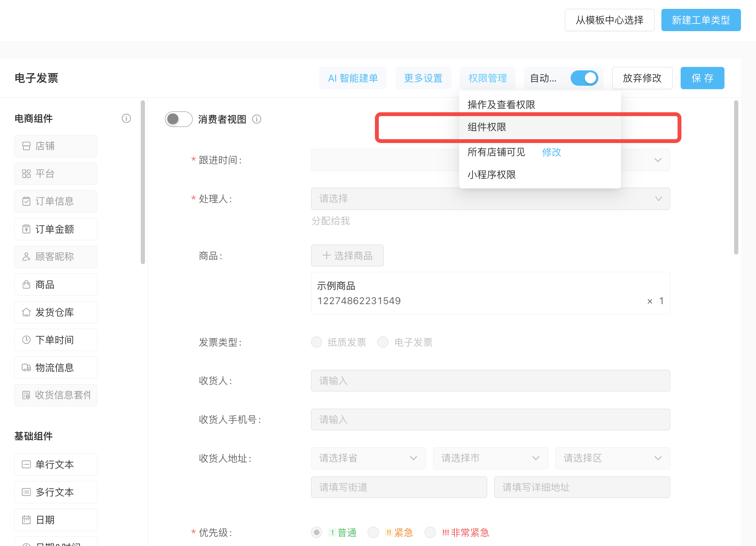Click the 请填写街道 input field
Viewport: 756px width, 546px height.
(x=399, y=487)
